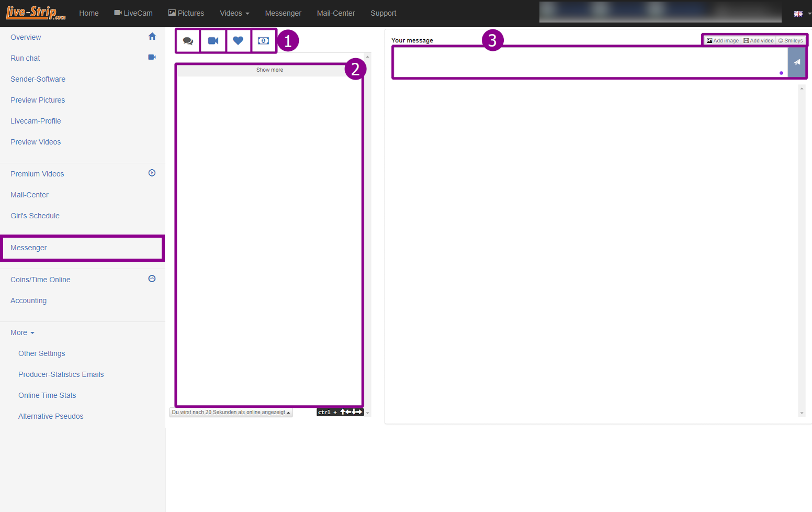The height and width of the screenshot is (512, 812).
Task: Click the chat bubbles filter icon
Action: [x=188, y=41]
